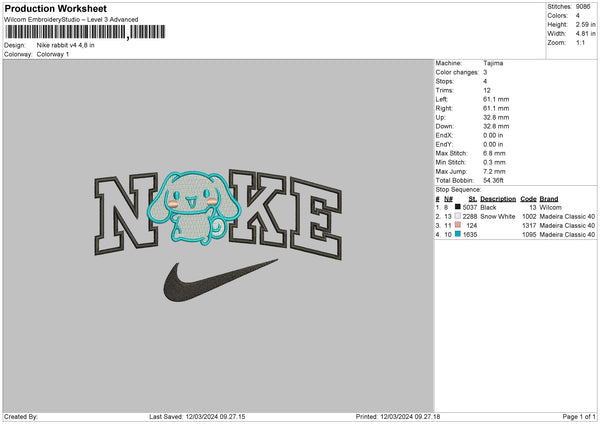Click the Code column header
Viewport: 600px width, 424px height.
[528, 199]
